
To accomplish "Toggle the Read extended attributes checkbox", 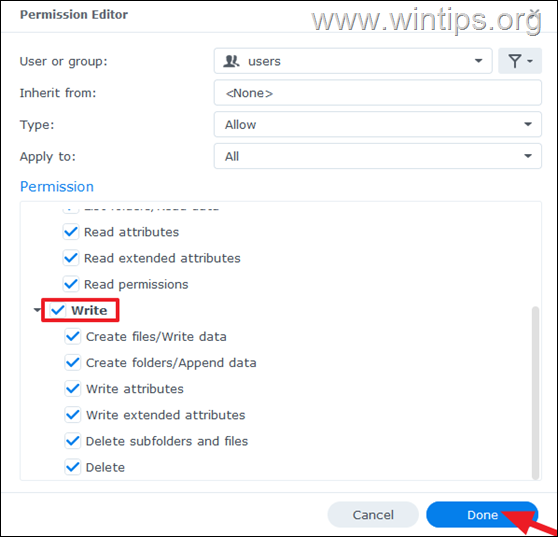I will pyautogui.click(x=71, y=258).
